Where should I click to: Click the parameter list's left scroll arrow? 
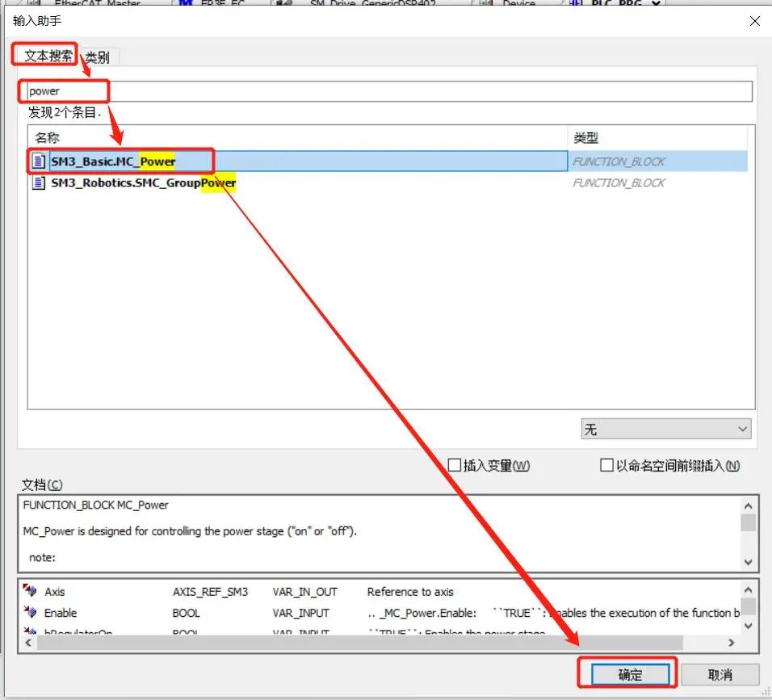click(28, 643)
